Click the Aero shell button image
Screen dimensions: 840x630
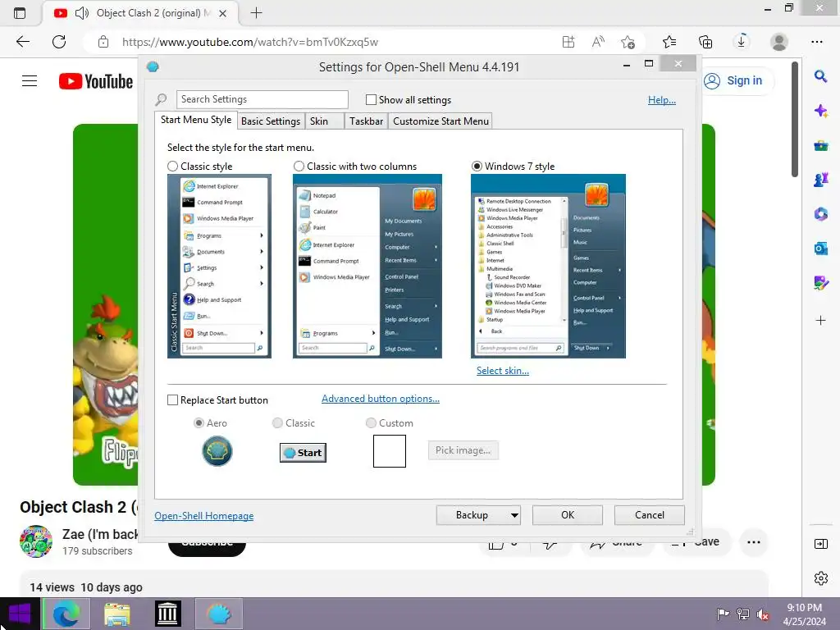(217, 451)
